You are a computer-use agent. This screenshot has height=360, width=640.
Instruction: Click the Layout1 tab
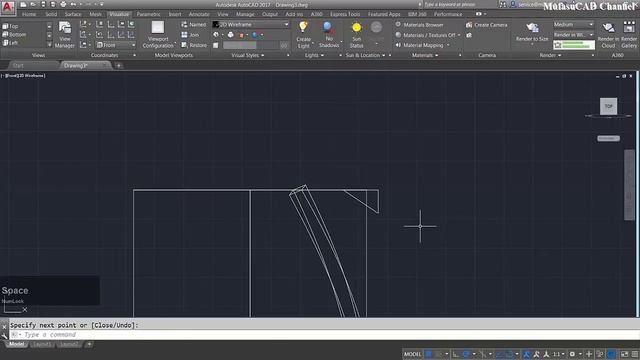coord(41,344)
